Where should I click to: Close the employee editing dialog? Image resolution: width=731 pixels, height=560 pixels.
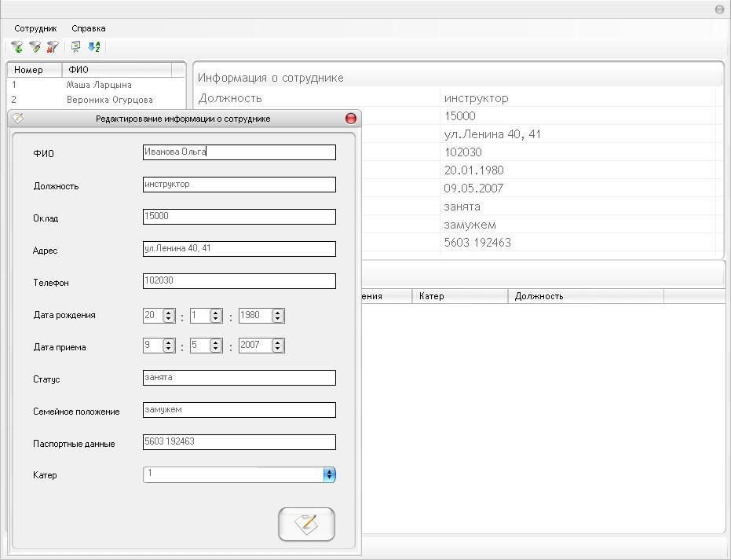pos(350,119)
